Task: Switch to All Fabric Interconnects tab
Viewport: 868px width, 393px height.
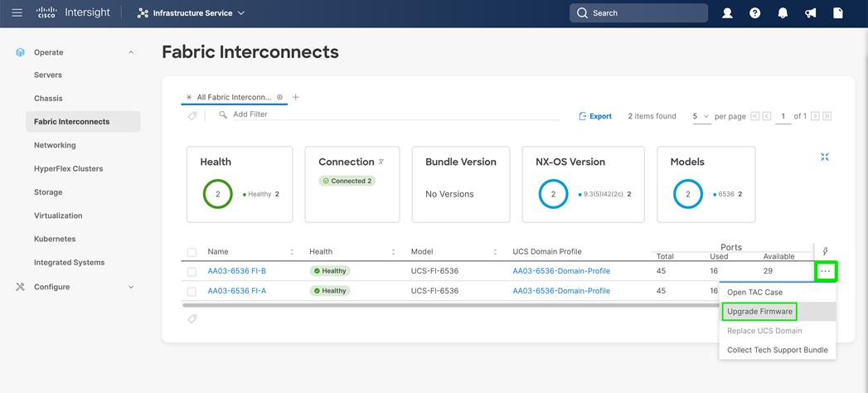Action: [x=234, y=97]
